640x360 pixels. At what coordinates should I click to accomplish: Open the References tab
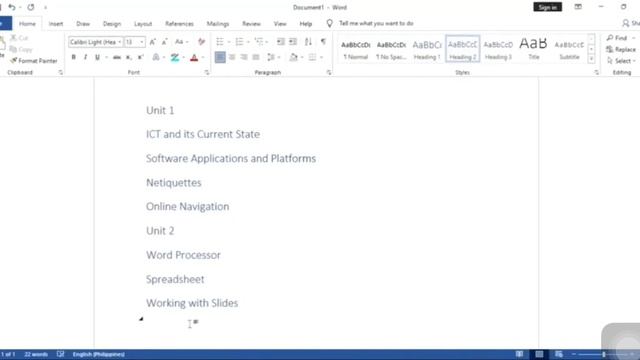click(x=179, y=24)
